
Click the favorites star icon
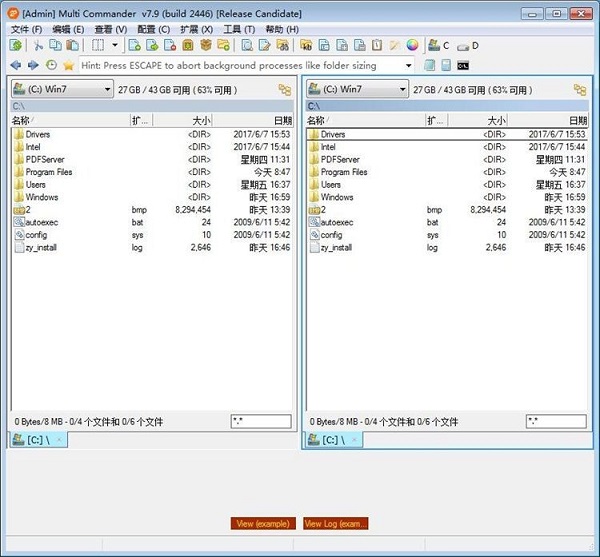68,65
